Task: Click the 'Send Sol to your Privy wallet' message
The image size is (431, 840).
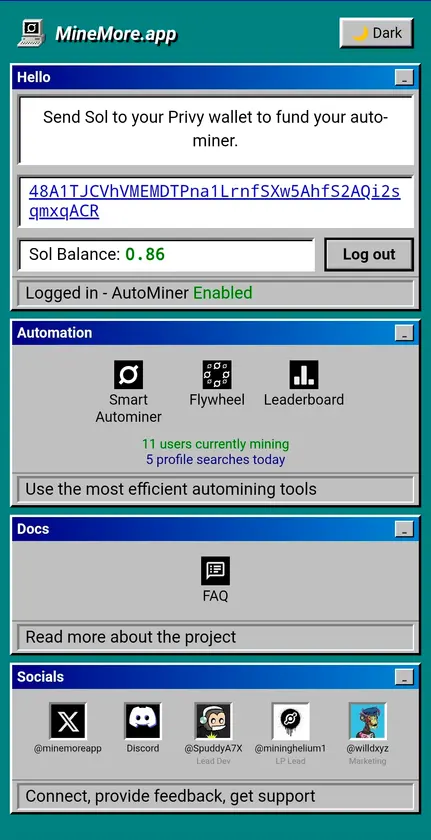Action: coord(215,129)
